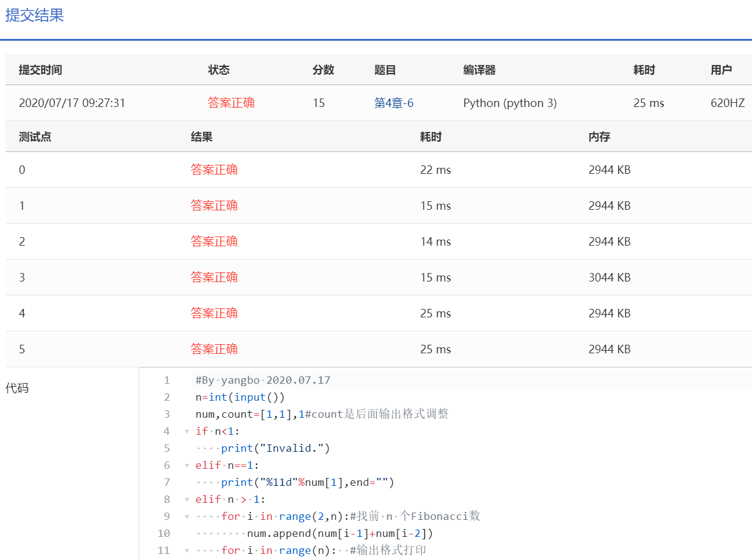Open the 第4章-6 problem link

(394, 103)
